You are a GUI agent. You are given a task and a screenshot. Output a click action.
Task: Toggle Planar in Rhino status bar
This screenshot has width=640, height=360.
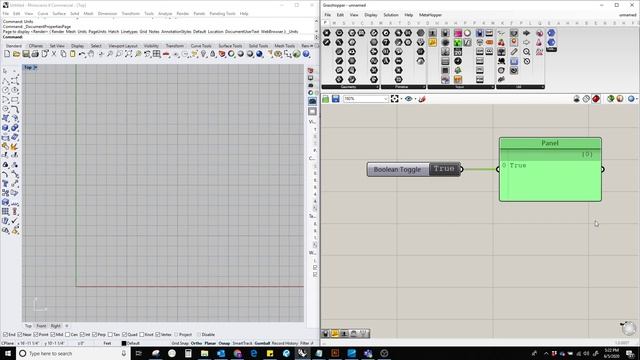coord(210,343)
